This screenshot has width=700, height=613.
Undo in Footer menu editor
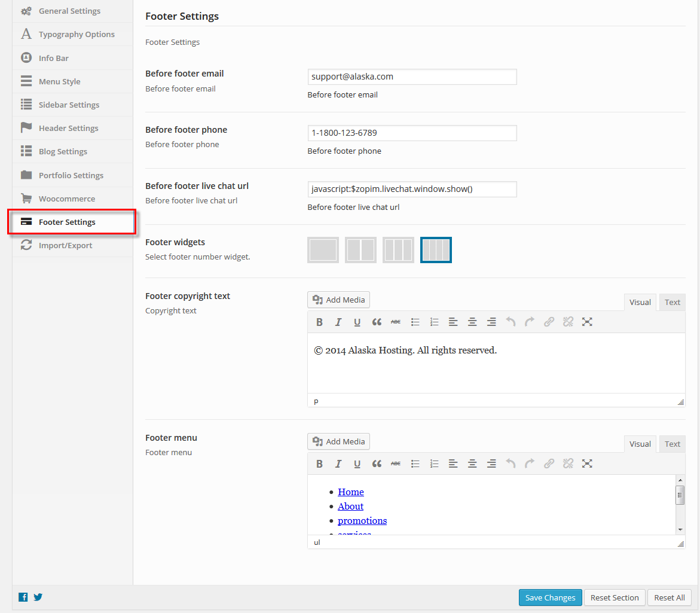(511, 463)
